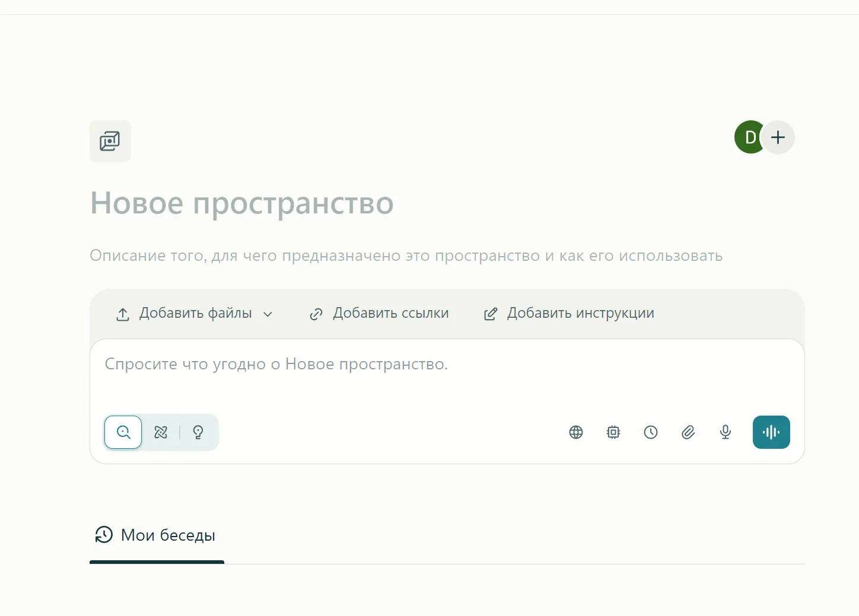Attach a file using the paperclip icon
The width and height of the screenshot is (859, 616).
pos(688,432)
